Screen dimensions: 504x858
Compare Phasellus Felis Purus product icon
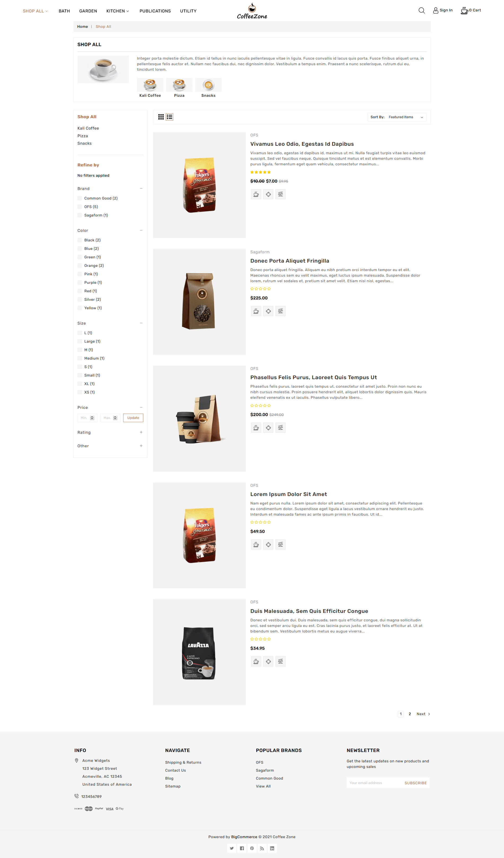(280, 428)
